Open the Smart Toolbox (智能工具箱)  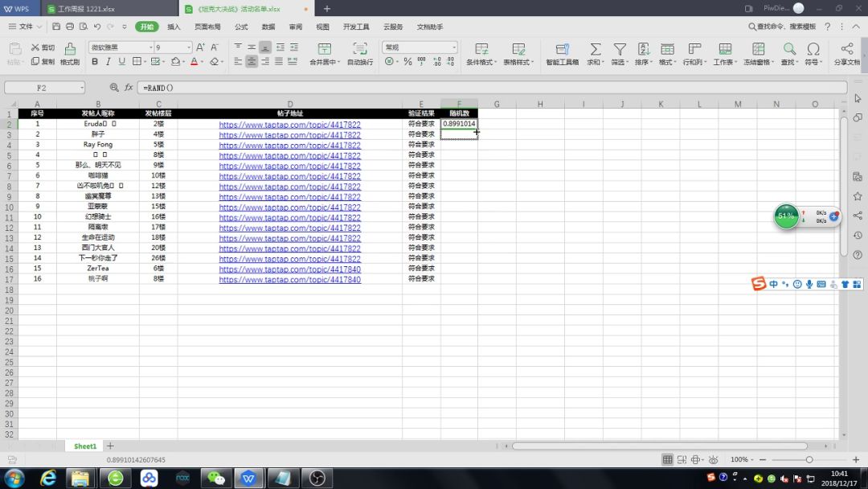(x=562, y=51)
